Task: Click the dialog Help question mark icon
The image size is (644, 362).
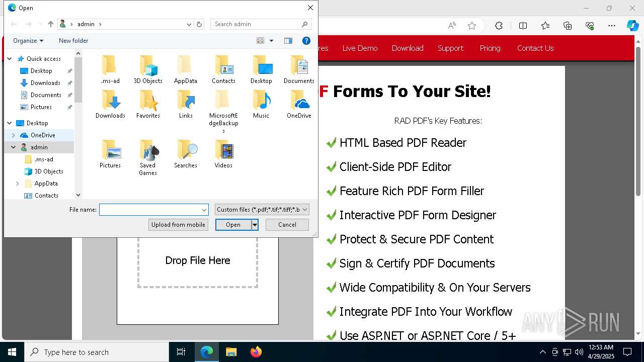Action: (x=306, y=41)
